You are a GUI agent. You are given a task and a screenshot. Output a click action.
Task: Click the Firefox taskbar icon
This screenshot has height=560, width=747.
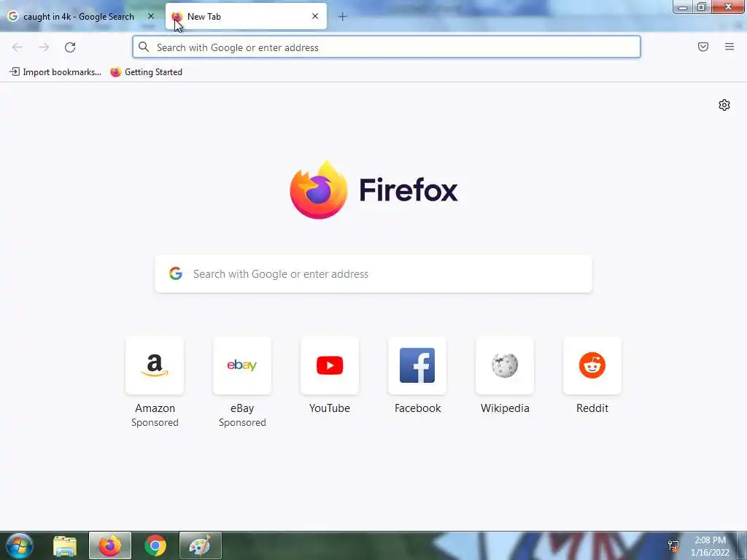point(110,545)
